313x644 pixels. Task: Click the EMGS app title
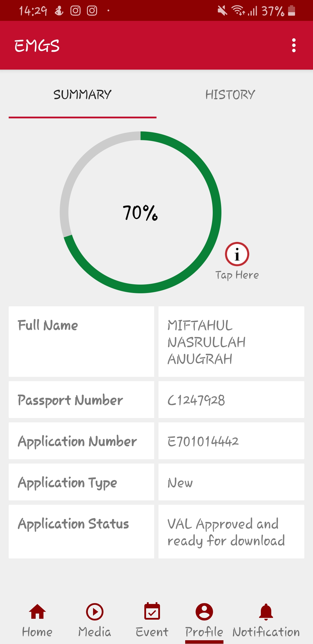[37, 46]
